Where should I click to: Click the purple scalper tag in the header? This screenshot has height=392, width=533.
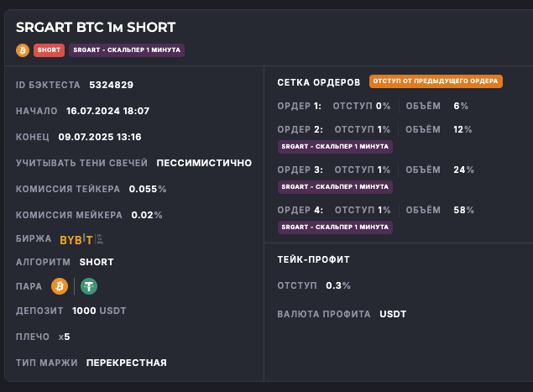pyautogui.click(x=126, y=50)
